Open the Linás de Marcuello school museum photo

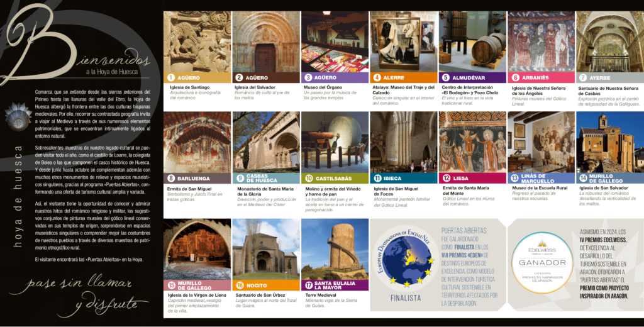coord(541,142)
